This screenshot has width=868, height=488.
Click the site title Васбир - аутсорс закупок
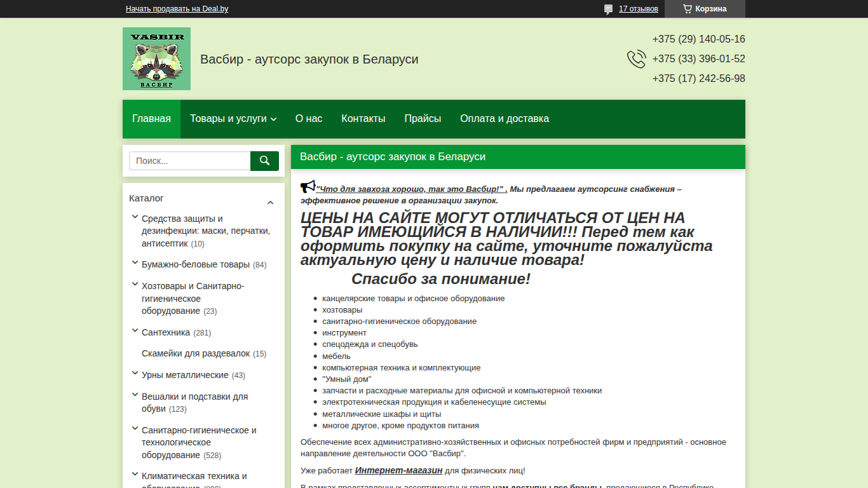pyautogui.click(x=309, y=59)
